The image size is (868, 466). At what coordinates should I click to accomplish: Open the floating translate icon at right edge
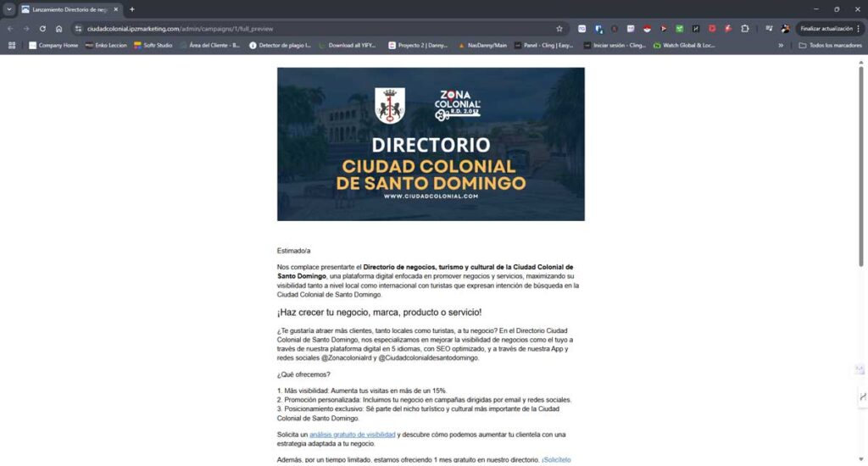point(860,369)
